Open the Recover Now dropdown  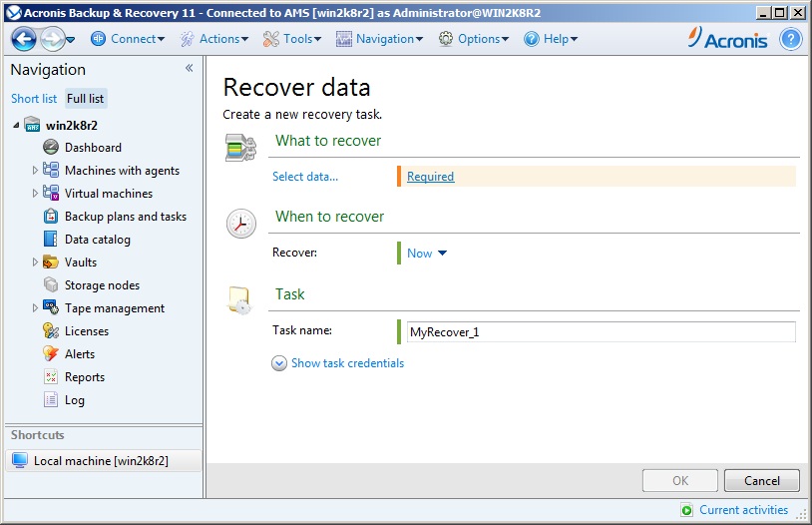(x=427, y=253)
